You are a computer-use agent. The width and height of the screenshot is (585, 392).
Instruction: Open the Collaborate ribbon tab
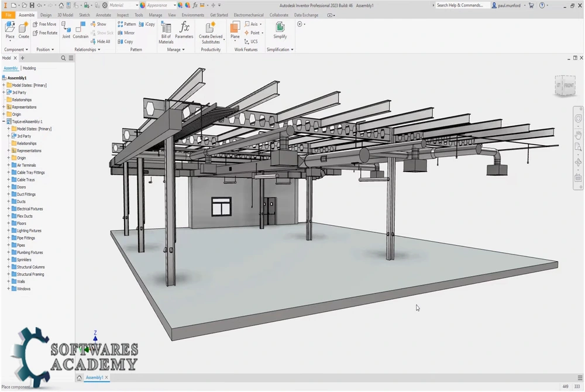click(x=278, y=15)
